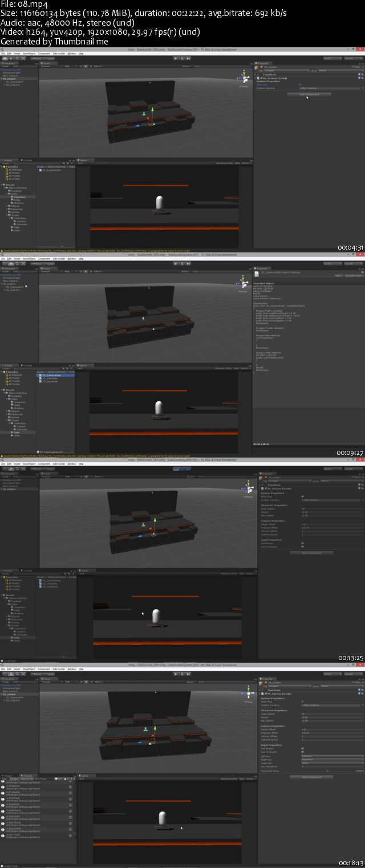The image size is (365, 868).
Task: Click Local toggle in the 00:18:13 frame
Action: 49,674
